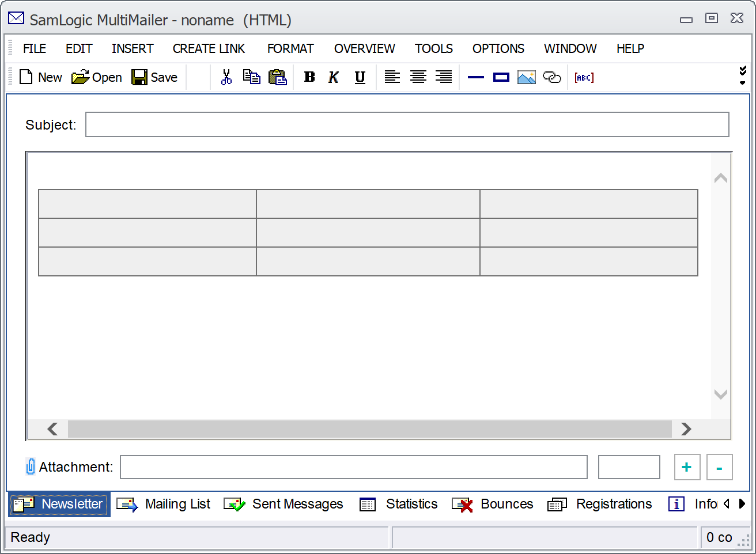This screenshot has height=554, width=756.
Task: Switch to the Registrations tab
Action: [600, 504]
